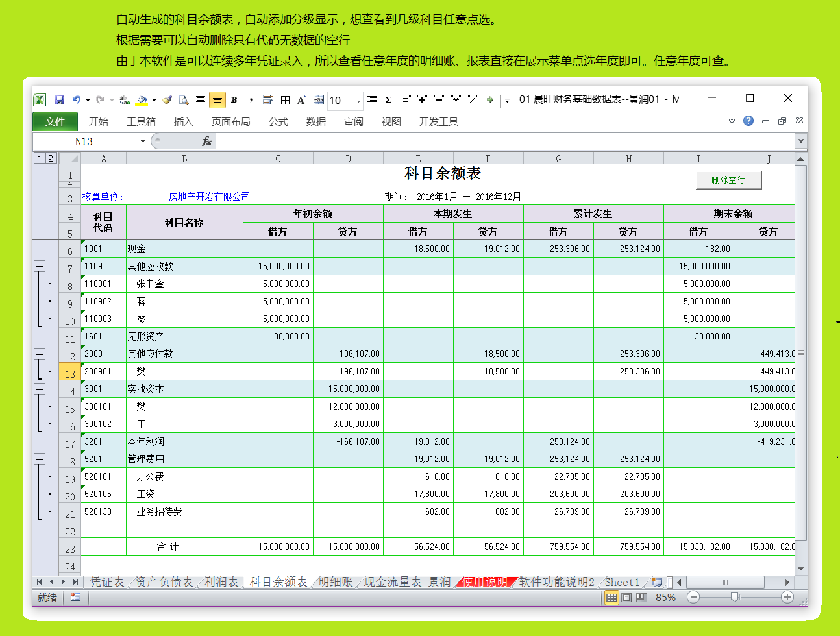This screenshot has width=840, height=636.
Task: Click the Format Painter brush icon
Action: (x=167, y=100)
